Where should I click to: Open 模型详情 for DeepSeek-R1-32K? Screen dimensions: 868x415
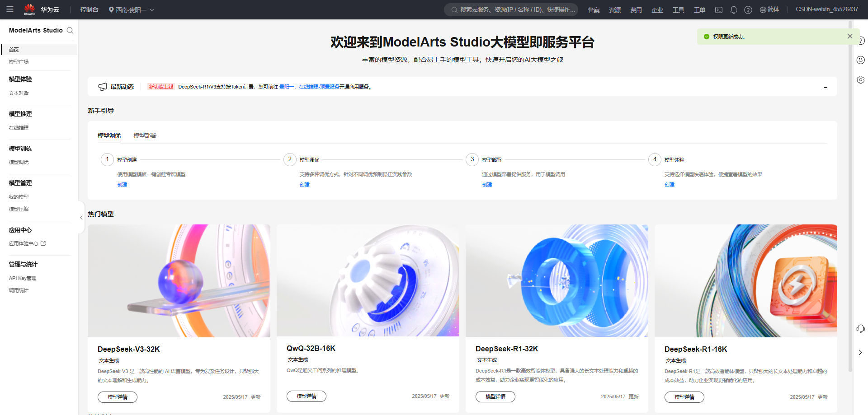point(495,396)
